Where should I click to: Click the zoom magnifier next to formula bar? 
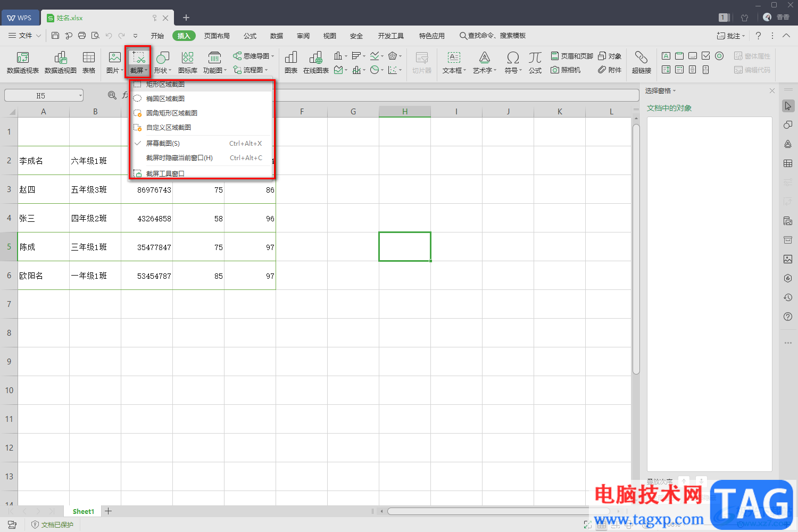[112, 95]
